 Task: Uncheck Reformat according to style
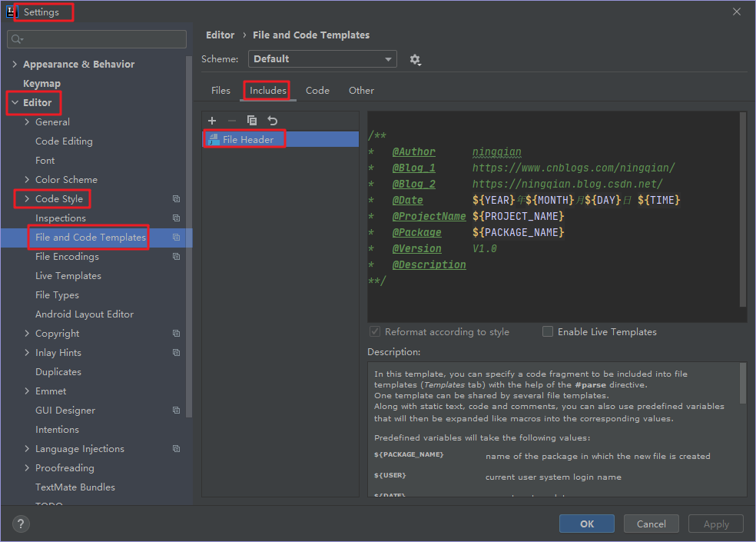tap(375, 331)
